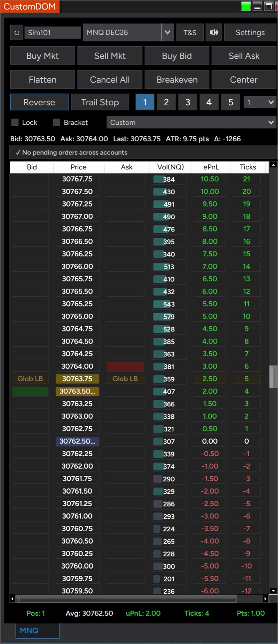This screenshot has width=278, height=644.
Task: Enable the Bracket checkbox
Action: [x=57, y=122]
